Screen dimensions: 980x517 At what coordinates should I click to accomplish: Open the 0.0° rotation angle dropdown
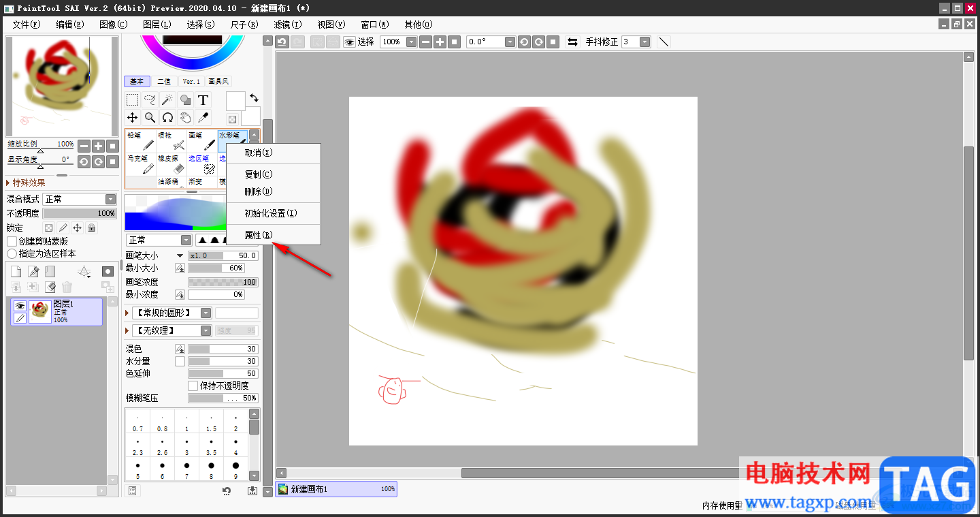pyautogui.click(x=510, y=42)
